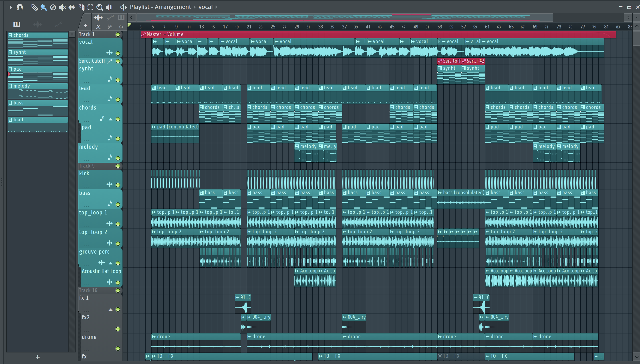Click the muted TO - FX clip
Image resolution: width=640 pixels, height=364 pixels.
point(461,356)
